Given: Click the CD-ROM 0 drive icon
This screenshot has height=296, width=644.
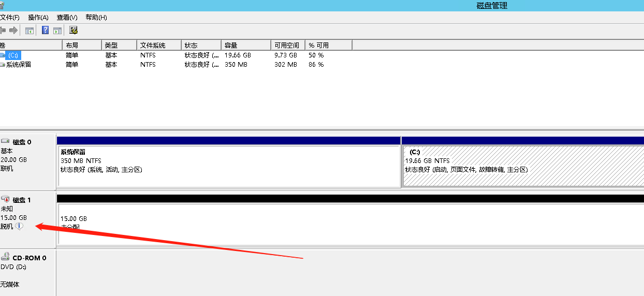Looking at the screenshot, I should (x=6, y=257).
